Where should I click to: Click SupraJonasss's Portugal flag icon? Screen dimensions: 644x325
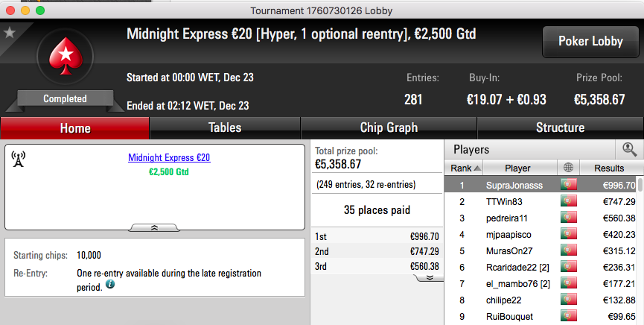[x=568, y=185]
